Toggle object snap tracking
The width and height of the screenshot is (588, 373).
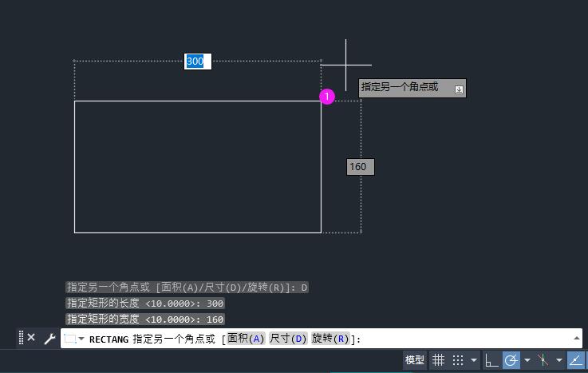(x=575, y=360)
